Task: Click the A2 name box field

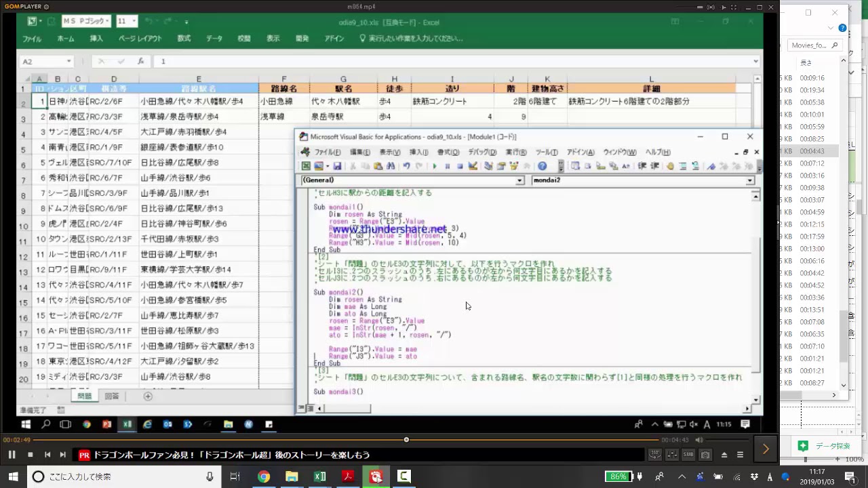Action: tap(42, 62)
